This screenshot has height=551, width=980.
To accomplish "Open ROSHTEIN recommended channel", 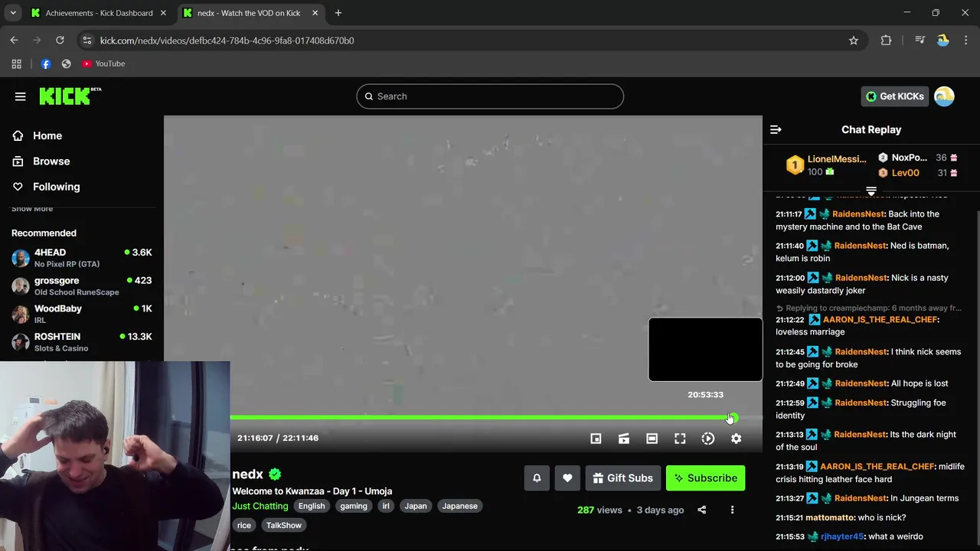I will point(82,342).
